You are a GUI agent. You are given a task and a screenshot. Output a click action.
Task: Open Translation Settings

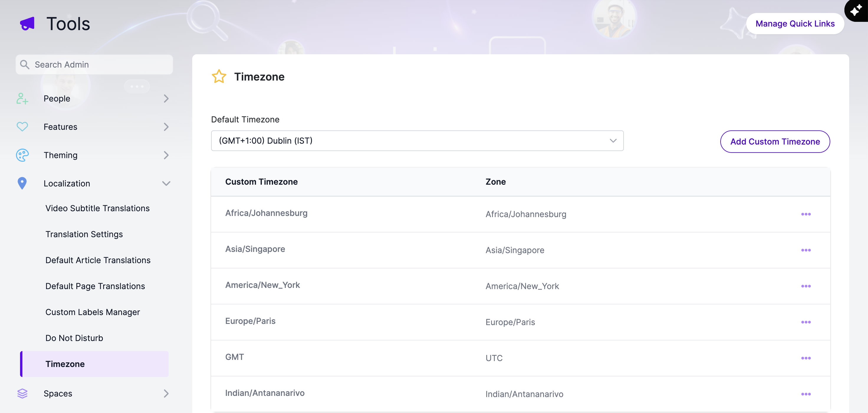pos(84,234)
